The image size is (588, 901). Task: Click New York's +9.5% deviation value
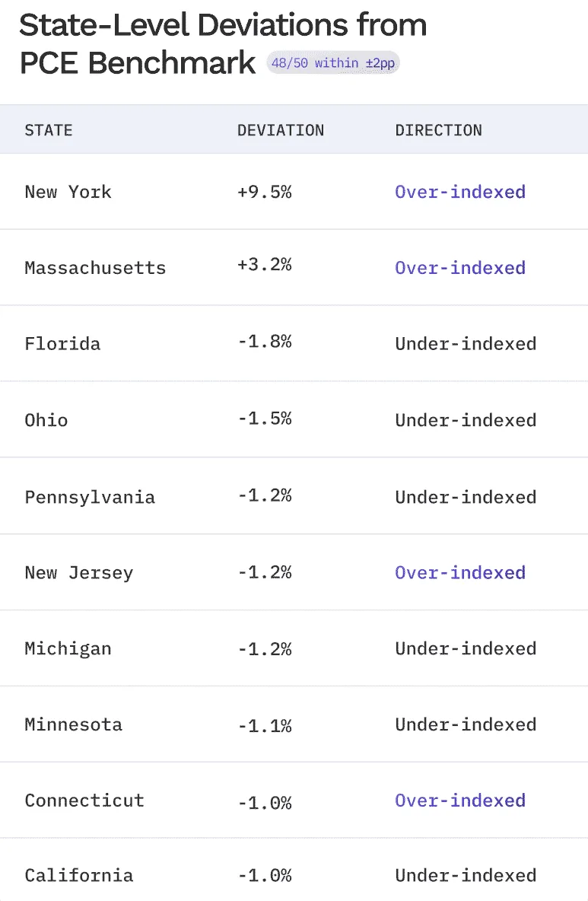pyautogui.click(x=265, y=191)
